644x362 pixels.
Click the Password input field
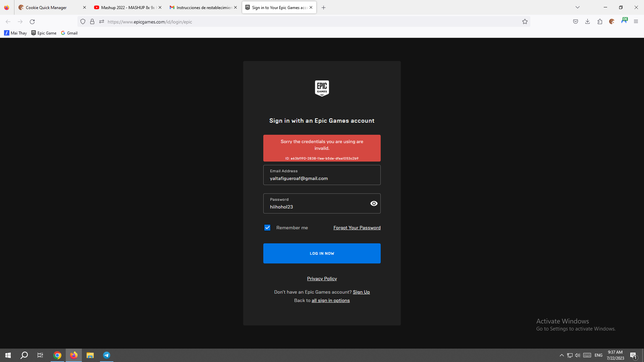(322, 203)
